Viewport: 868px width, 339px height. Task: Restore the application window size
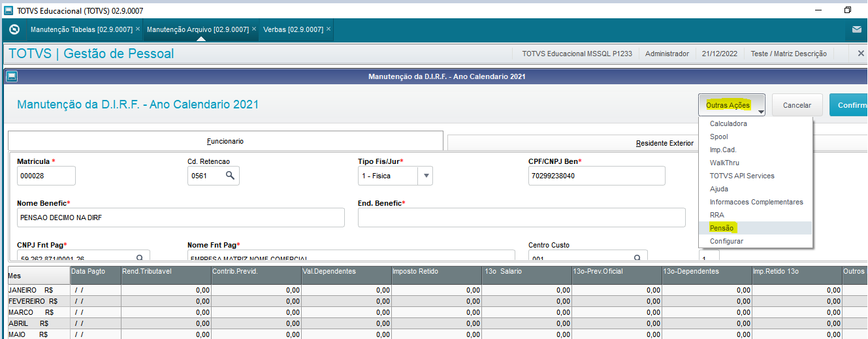click(x=848, y=10)
